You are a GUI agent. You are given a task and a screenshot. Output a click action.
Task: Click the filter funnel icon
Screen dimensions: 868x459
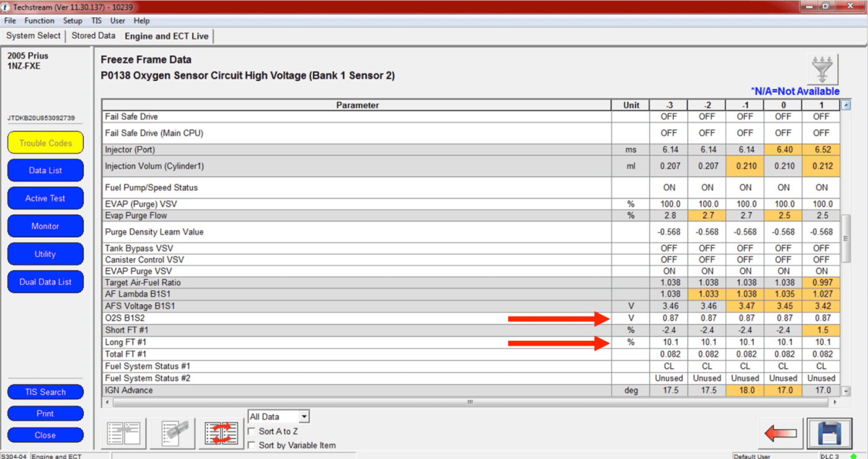(822, 69)
